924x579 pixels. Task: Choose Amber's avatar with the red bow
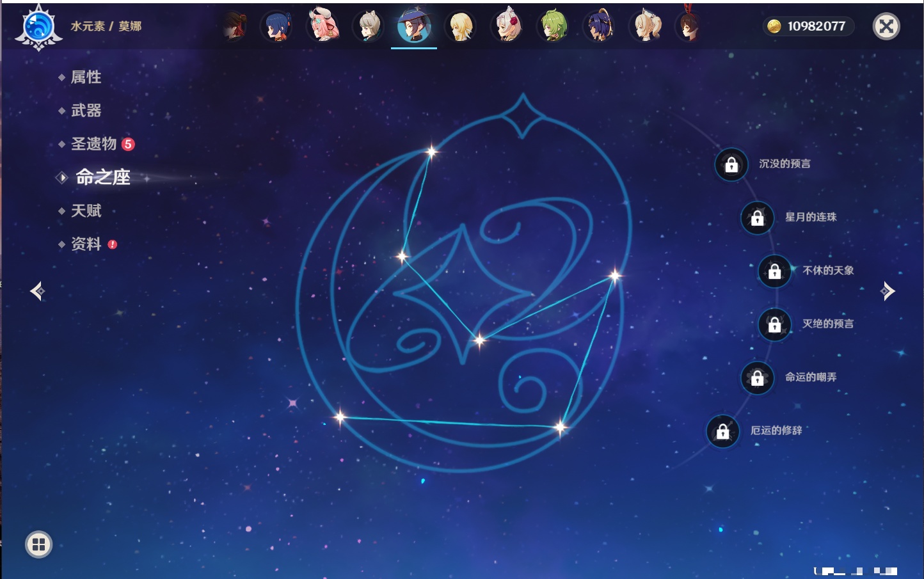click(x=688, y=26)
